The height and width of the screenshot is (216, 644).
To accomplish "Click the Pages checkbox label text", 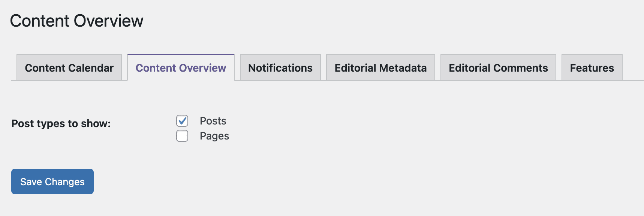I will coord(214,136).
